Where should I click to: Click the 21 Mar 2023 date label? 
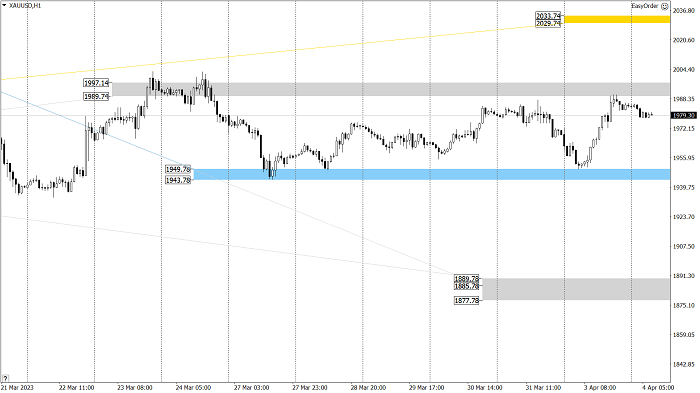click(x=17, y=387)
